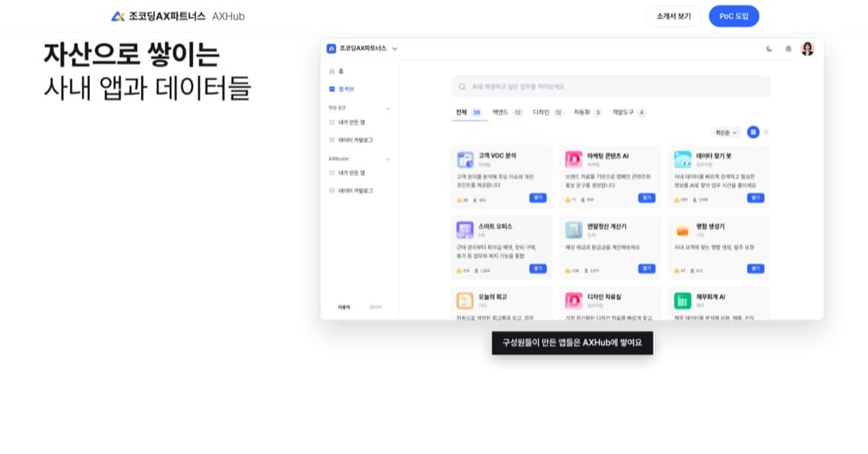Select the 디자인 12 tab
The height and width of the screenshot is (454, 868).
tap(548, 112)
